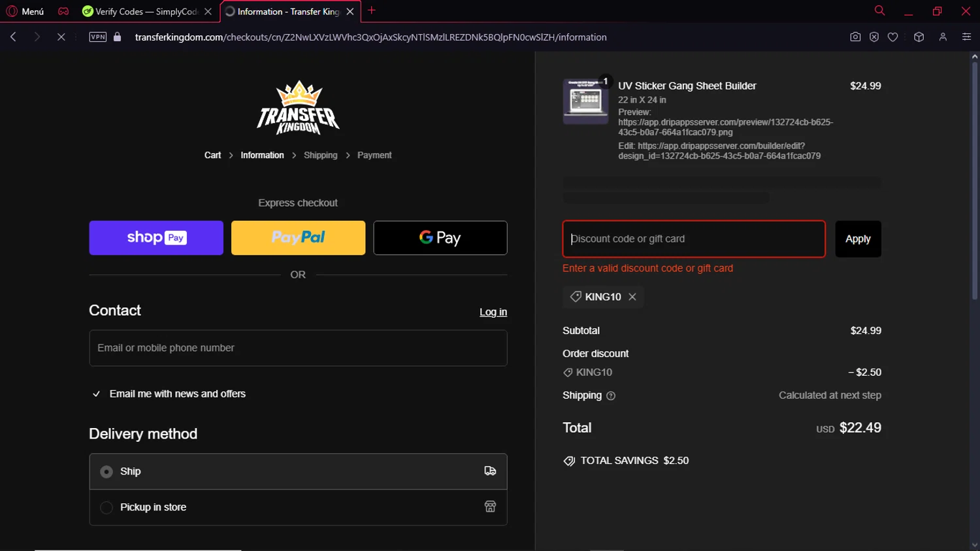Focus the Email or mobile phone field
The height and width of the screenshot is (551, 980).
coord(298,348)
